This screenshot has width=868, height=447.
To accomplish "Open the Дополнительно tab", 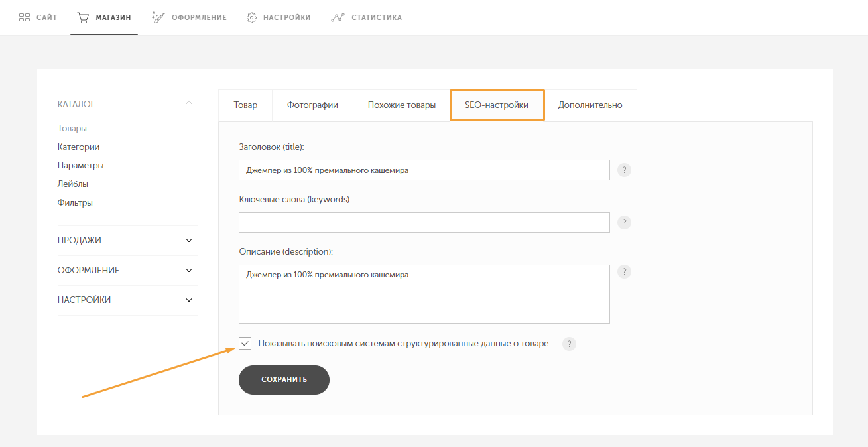I will [590, 105].
